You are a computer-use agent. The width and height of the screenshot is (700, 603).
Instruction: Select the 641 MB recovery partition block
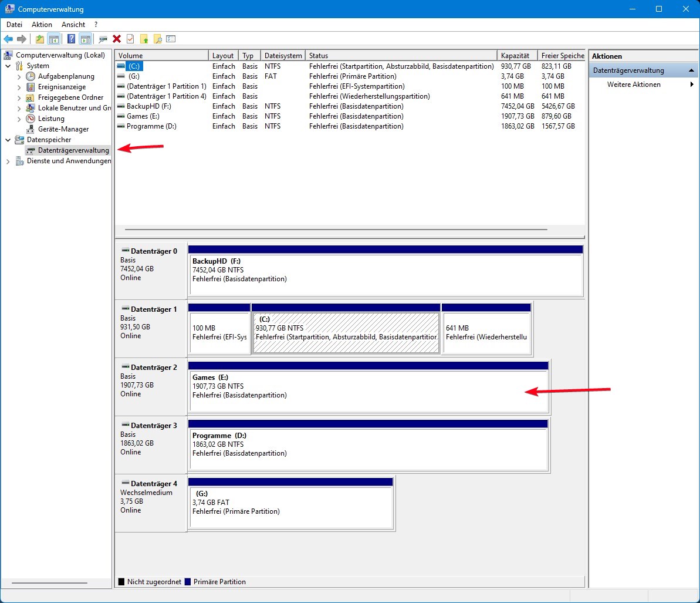(x=486, y=329)
